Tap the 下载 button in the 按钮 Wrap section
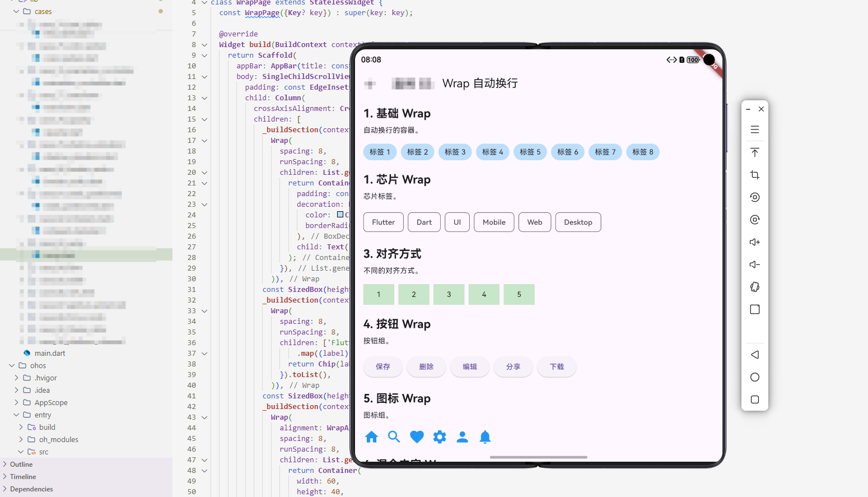Screen dimensions: 868x497 (556, 367)
